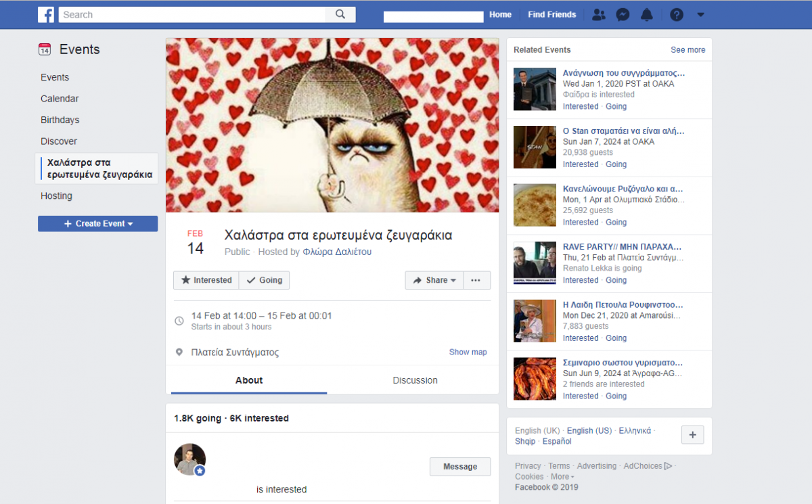Click the Message button
This screenshot has width=812, height=504.
460,467
